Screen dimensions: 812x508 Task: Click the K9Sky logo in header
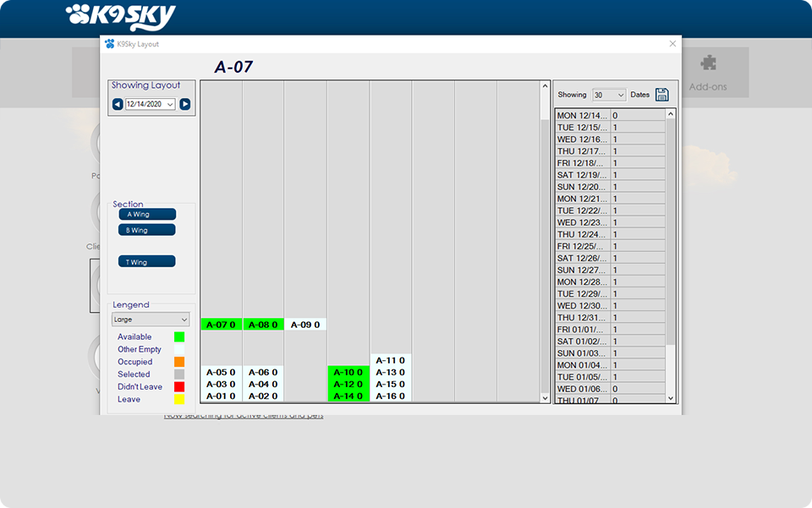coord(121,17)
